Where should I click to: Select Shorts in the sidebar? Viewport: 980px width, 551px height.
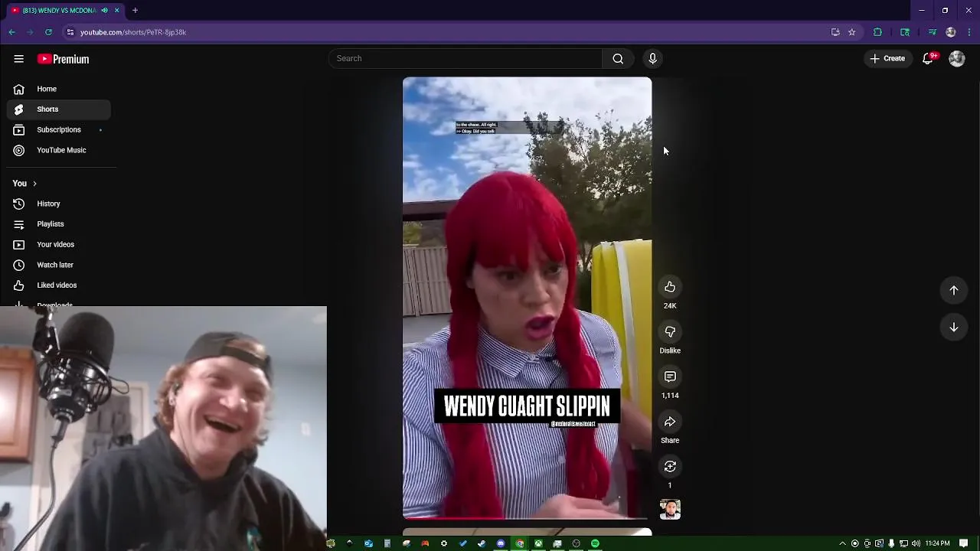tap(59, 109)
